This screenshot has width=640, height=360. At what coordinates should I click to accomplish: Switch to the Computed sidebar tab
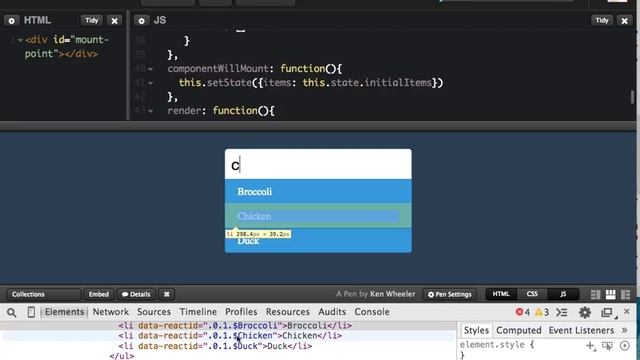click(519, 330)
